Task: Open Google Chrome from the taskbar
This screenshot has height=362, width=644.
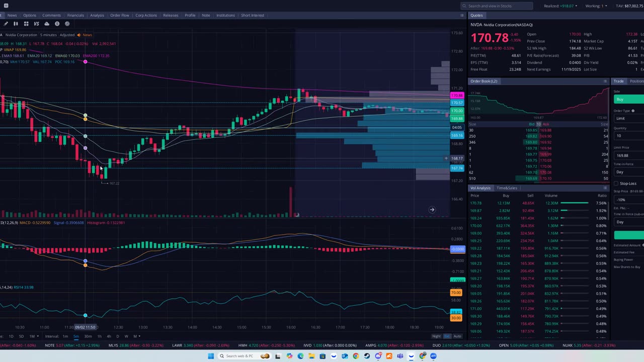Action: point(356,356)
